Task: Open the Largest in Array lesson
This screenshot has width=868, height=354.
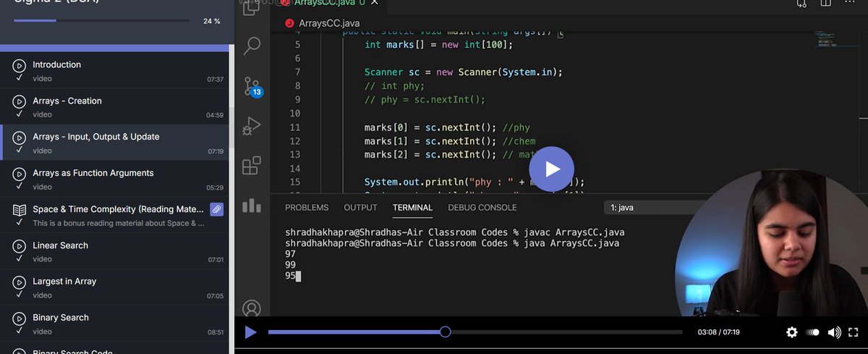Action: point(114,287)
